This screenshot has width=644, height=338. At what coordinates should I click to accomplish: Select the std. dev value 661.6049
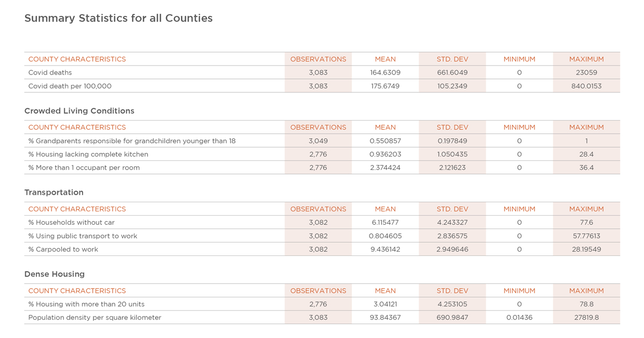[x=452, y=72]
